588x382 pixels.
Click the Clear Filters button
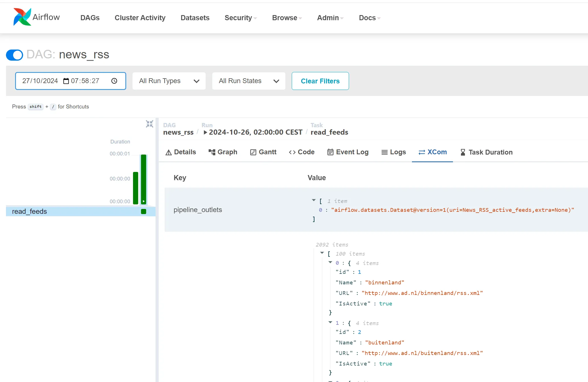point(320,81)
